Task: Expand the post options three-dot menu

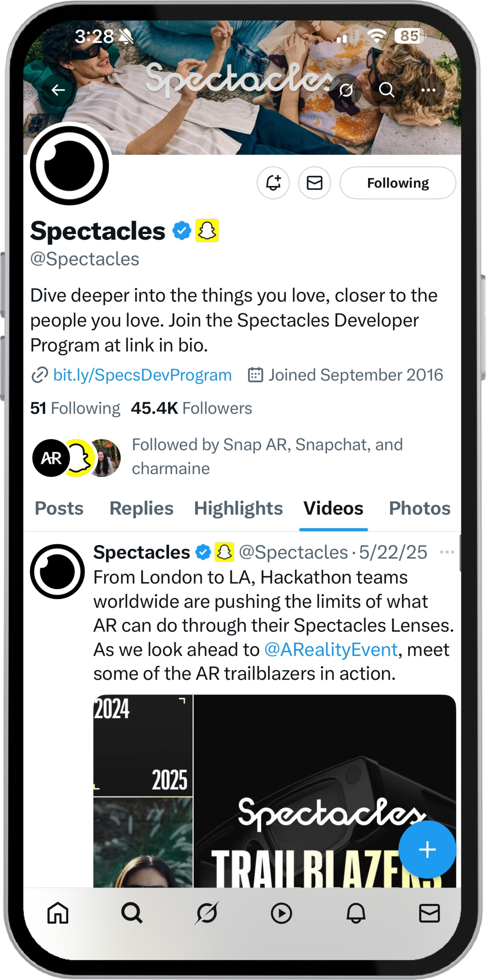Action: [x=447, y=552]
